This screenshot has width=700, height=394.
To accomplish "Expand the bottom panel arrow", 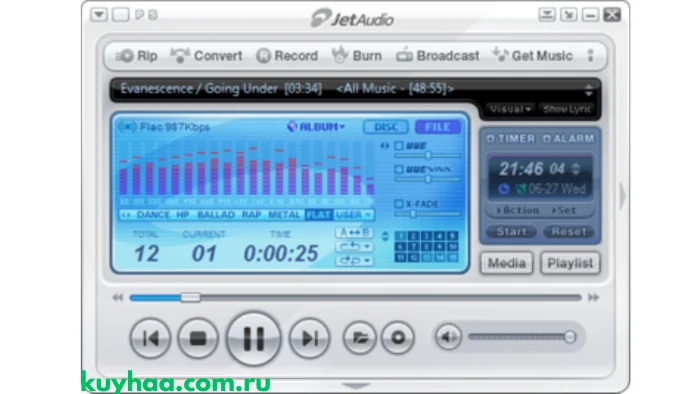I will coord(356,386).
